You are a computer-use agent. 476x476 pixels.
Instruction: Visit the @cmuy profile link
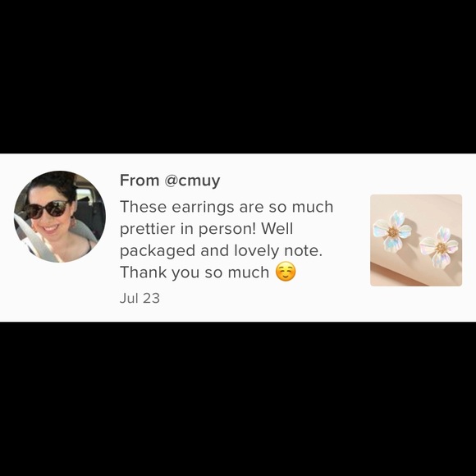(192, 181)
